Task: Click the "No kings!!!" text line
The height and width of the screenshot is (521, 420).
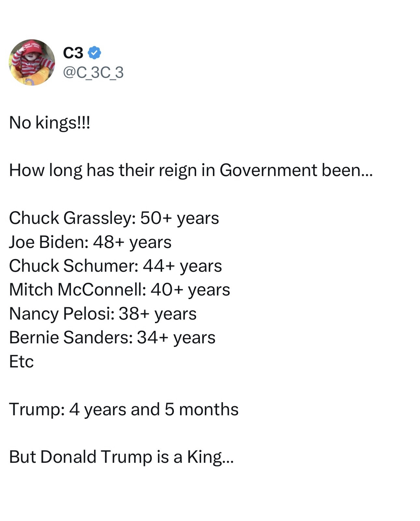Action: pyautogui.click(x=49, y=123)
